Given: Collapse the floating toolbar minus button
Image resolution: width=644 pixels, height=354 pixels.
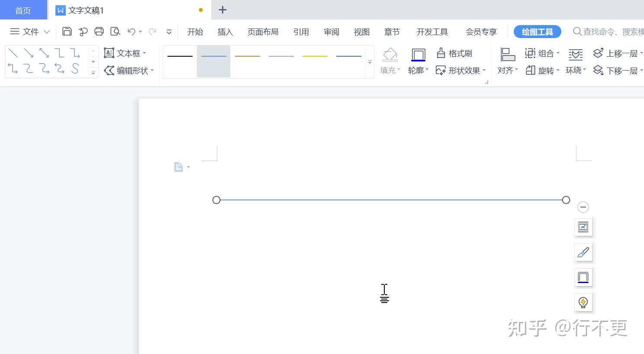Looking at the screenshot, I should pyautogui.click(x=583, y=207).
